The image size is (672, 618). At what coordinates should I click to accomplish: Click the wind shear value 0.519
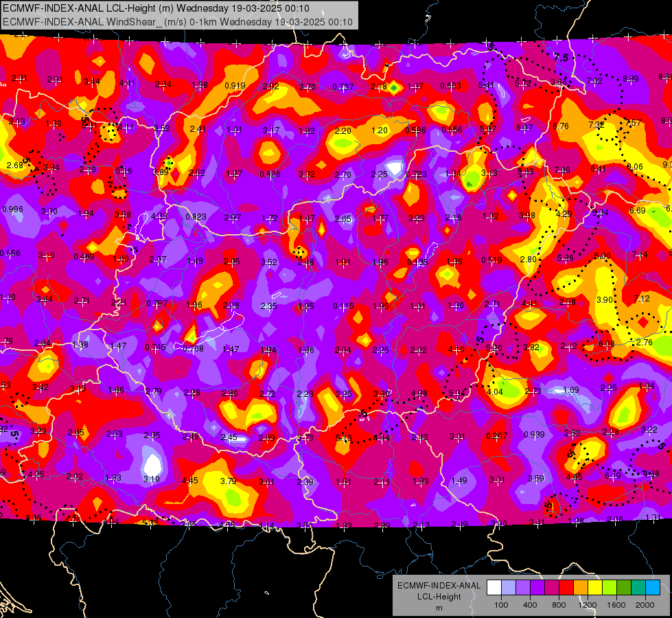click(x=491, y=260)
